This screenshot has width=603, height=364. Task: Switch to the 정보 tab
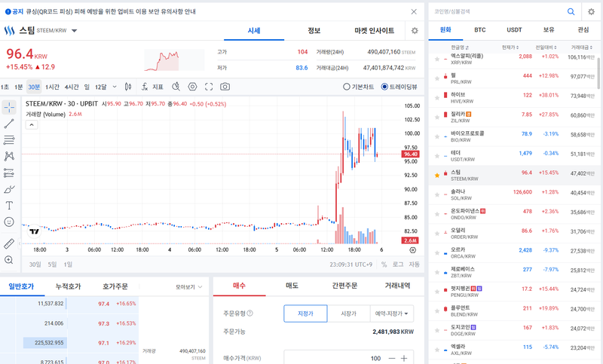[314, 31]
